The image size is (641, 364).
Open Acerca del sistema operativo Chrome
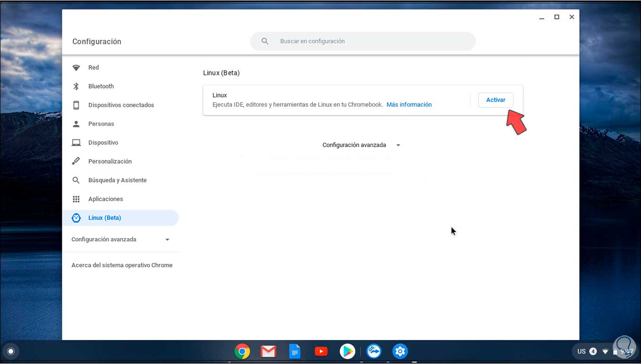point(122,265)
